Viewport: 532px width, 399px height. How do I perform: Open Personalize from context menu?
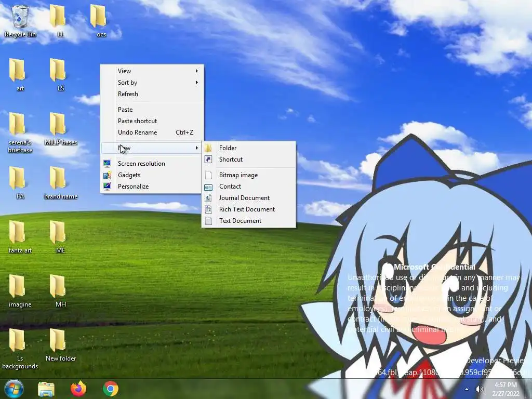point(152,187)
